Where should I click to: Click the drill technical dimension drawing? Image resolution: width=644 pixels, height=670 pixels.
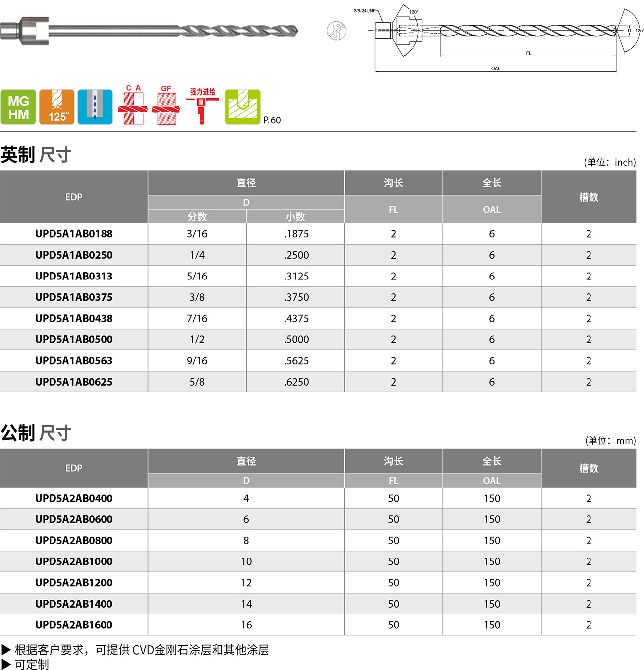[x=498, y=39]
